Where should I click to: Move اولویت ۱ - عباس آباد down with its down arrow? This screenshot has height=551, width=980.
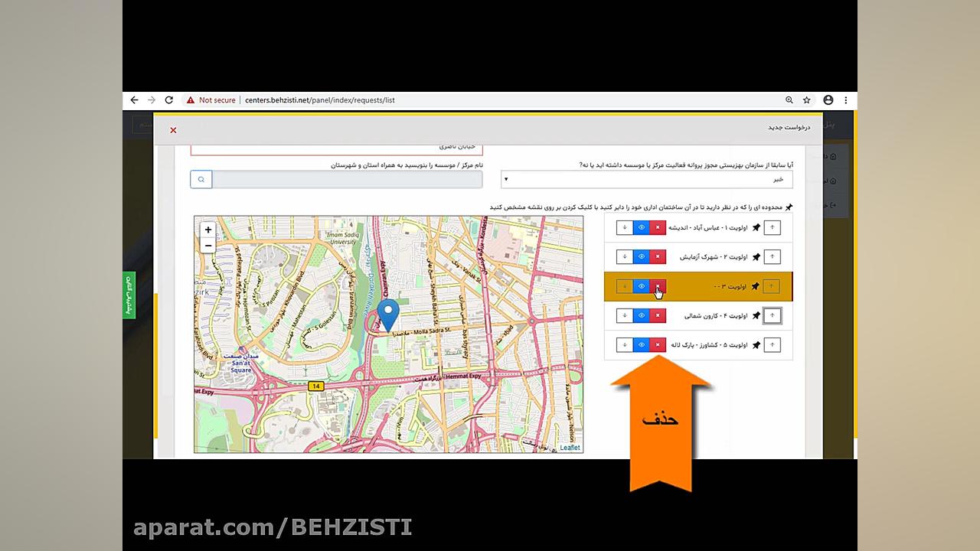pyautogui.click(x=625, y=227)
